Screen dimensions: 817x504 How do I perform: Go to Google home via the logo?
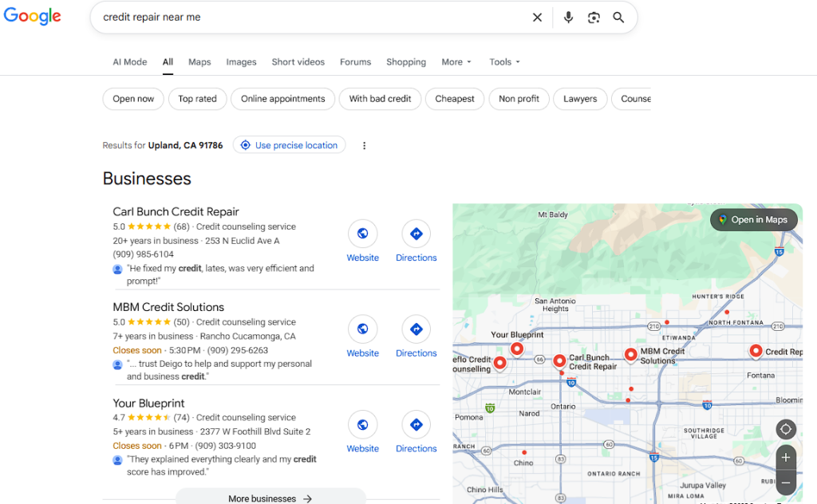[32, 16]
